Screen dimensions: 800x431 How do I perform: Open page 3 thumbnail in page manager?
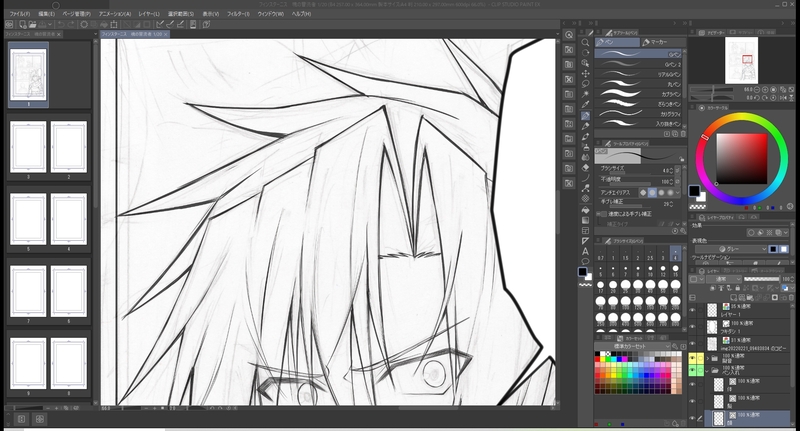[28, 147]
